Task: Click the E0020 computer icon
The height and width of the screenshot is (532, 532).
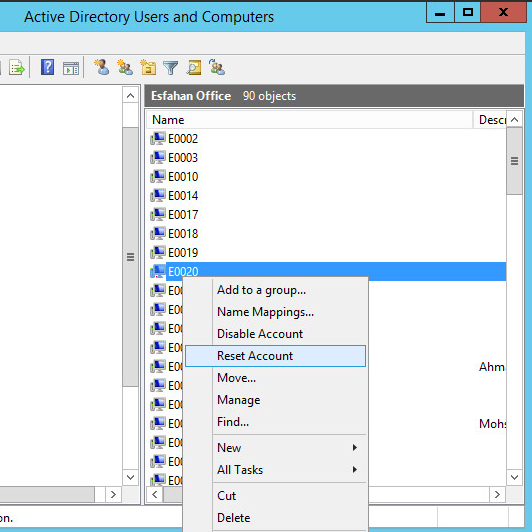Action: (x=158, y=271)
